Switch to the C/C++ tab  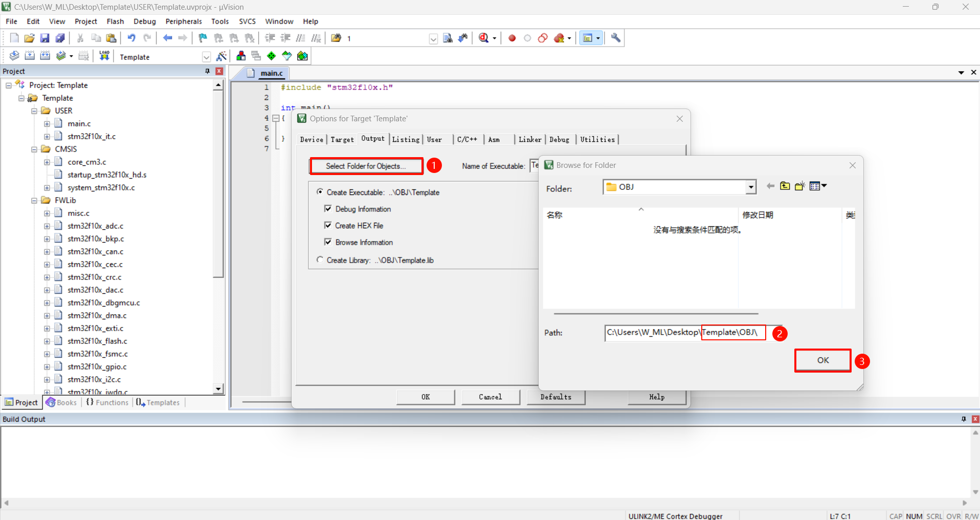click(x=467, y=139)
